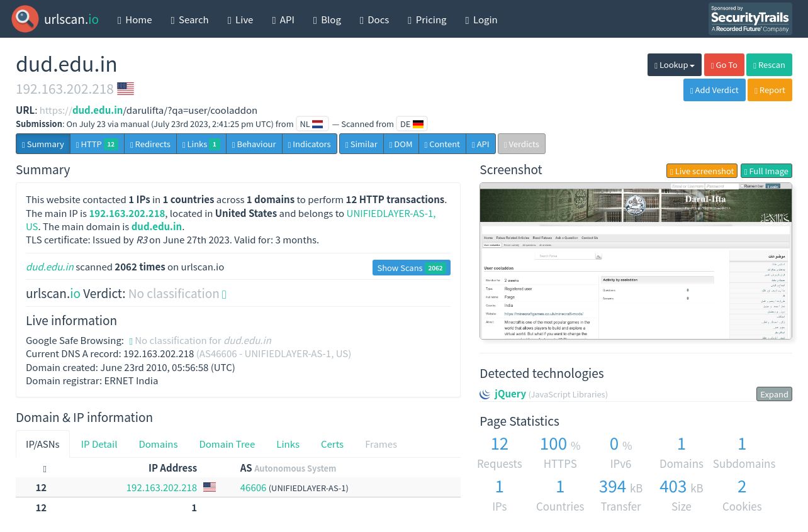Click the US flag in IP table row
This screenshot has height=532, width=808.
tap(210, 487)
